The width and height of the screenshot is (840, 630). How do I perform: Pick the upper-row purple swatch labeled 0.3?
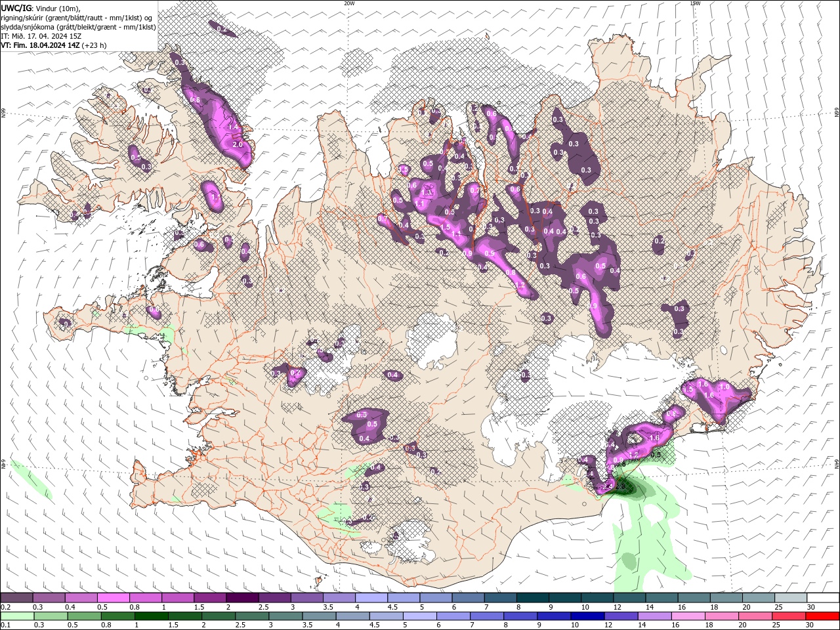[x=49, y=598]
